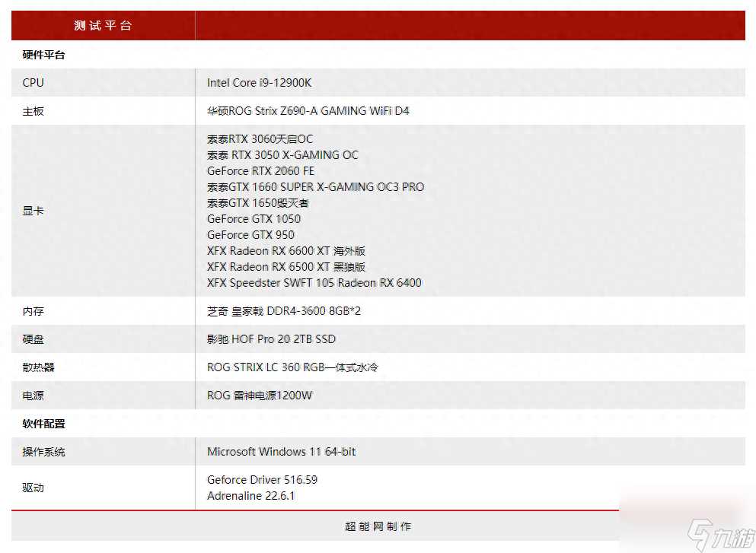
Task: Click the 显卡 row label
Action: click(x=33, y=211)
